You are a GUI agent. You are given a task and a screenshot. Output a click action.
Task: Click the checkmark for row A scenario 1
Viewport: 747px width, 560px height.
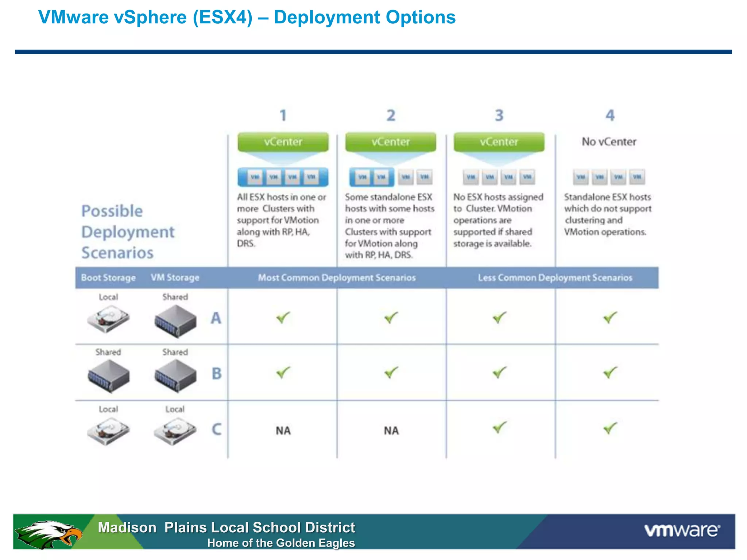283,318
